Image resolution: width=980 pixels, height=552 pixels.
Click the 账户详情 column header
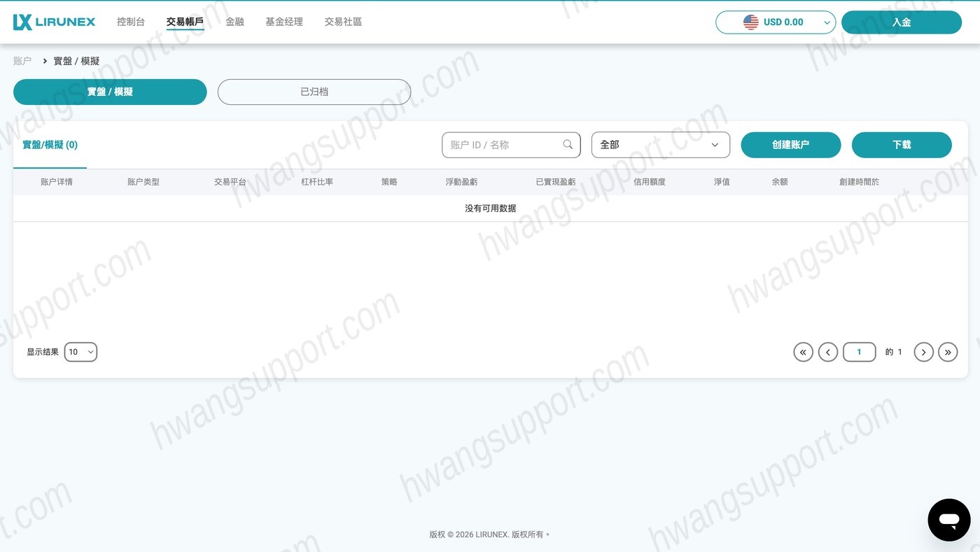[x=57, y=182]
